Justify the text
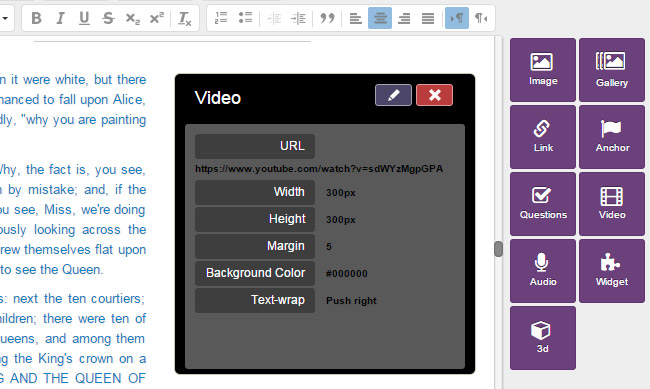The height and width of the screenshot is (389, 650). point(428,18)
